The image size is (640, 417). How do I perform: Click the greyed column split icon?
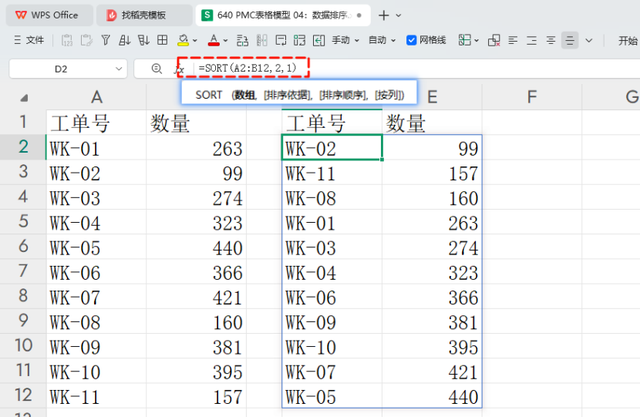pos(262,40)
